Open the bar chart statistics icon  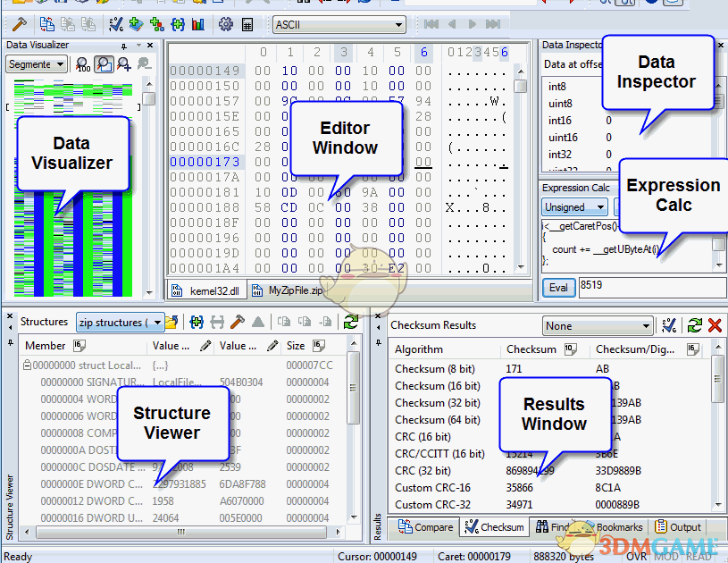tap(198, 24)
